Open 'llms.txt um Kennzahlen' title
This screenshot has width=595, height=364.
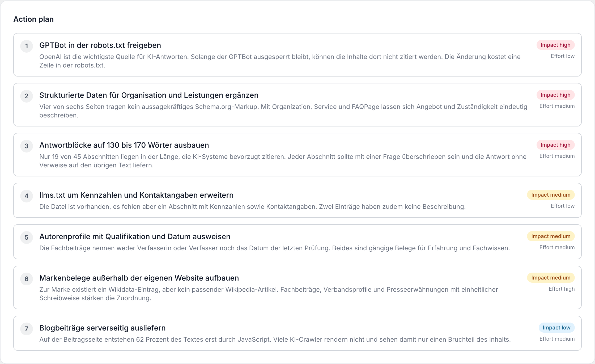136,195
